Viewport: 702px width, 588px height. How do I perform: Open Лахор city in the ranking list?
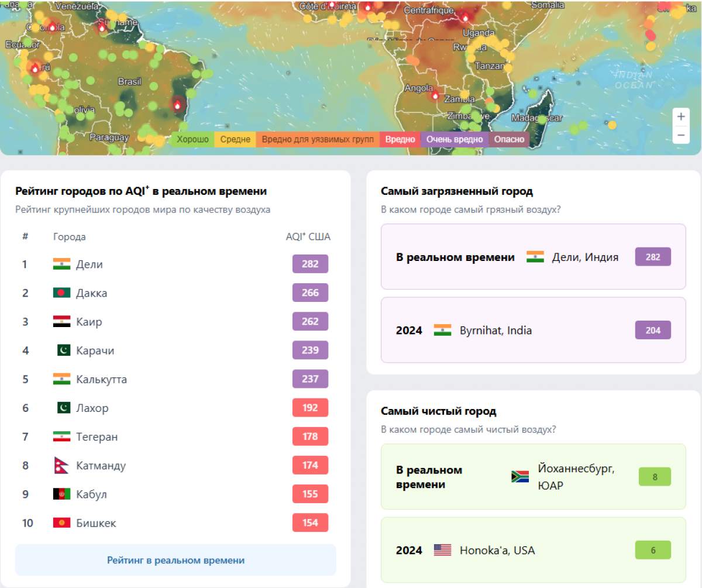[x=92, y=408]
